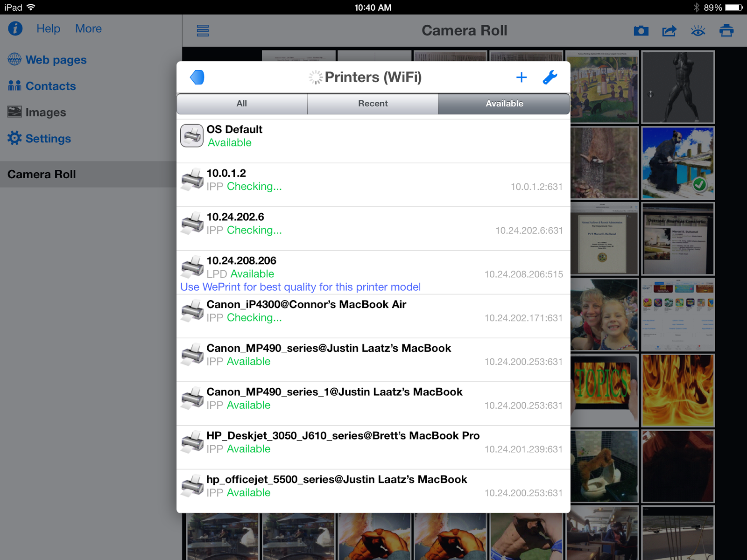Add a printer with the plus icon
The image size is (747, 560).
click(521, 77)
